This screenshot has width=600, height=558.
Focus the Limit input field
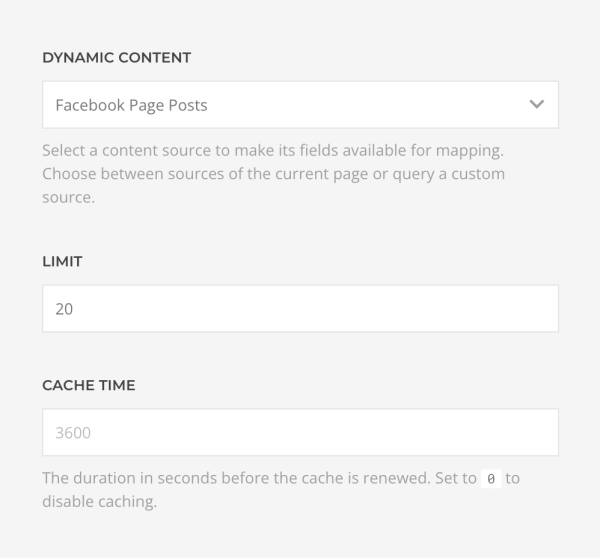[300, 308]
